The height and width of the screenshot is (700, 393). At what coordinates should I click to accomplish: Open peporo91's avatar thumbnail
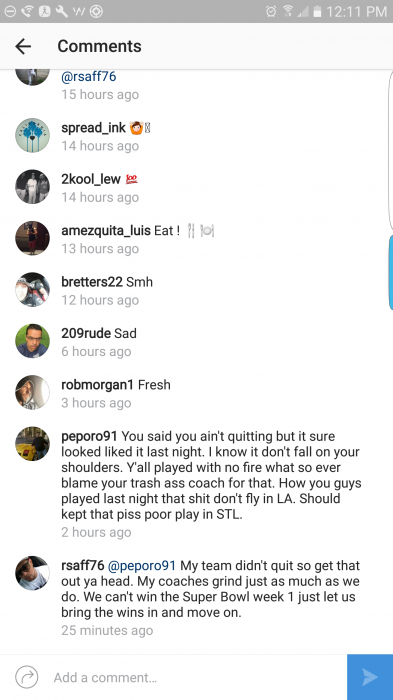[x=32, y=443]
